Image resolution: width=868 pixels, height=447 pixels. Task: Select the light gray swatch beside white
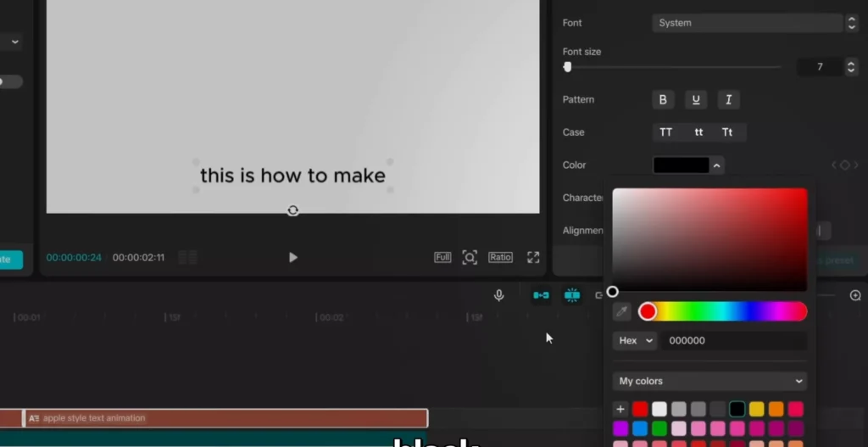pyautogui.click(x=679, y=410)
